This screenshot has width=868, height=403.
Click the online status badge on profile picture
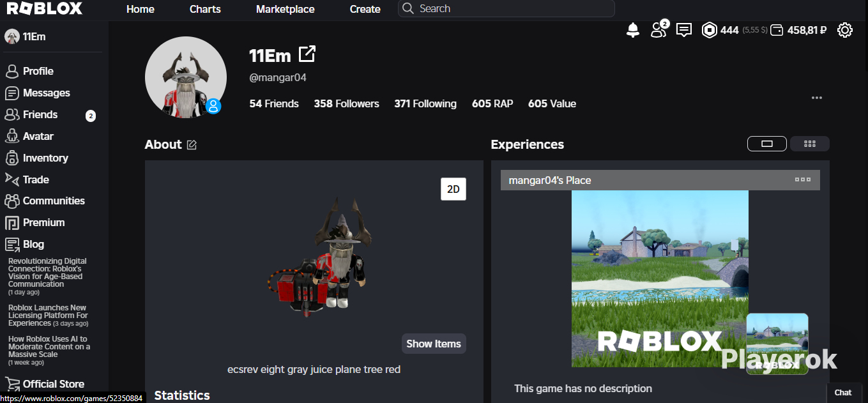tap(214, 106)
